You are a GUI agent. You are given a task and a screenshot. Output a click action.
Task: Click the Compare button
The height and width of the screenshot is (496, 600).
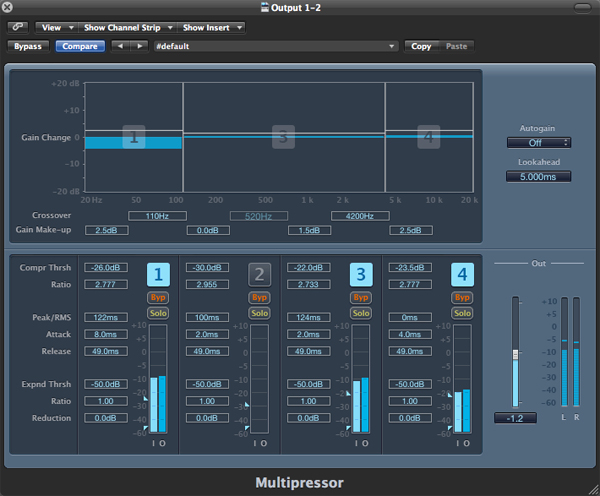pos(80,46)
